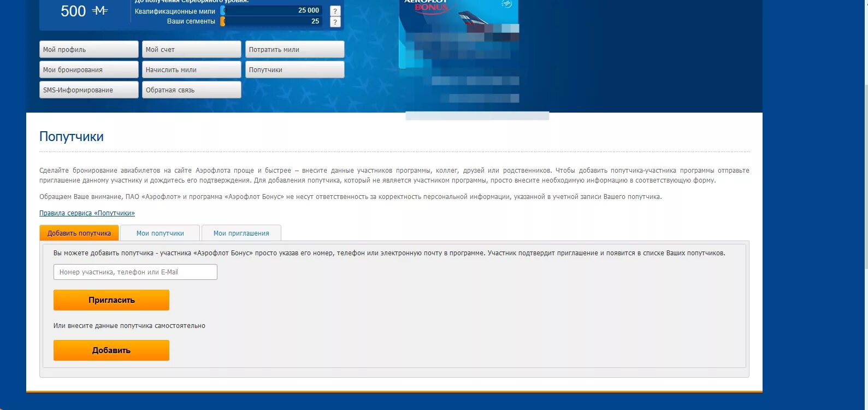
Task: Open Мои бронирования
Action: point(89,69)
